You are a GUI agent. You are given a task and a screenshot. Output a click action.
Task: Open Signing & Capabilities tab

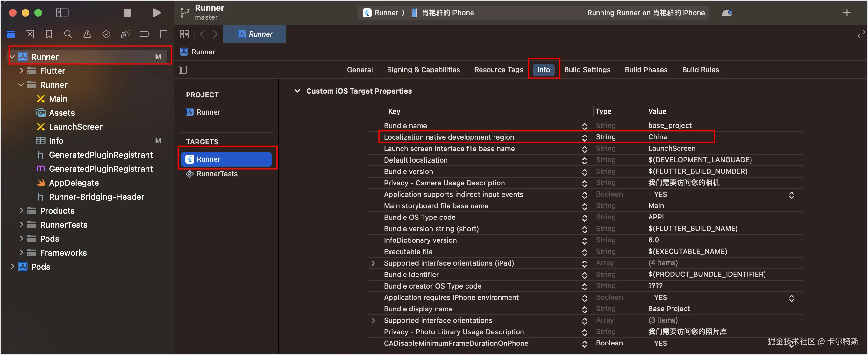[x=423, y=70]
